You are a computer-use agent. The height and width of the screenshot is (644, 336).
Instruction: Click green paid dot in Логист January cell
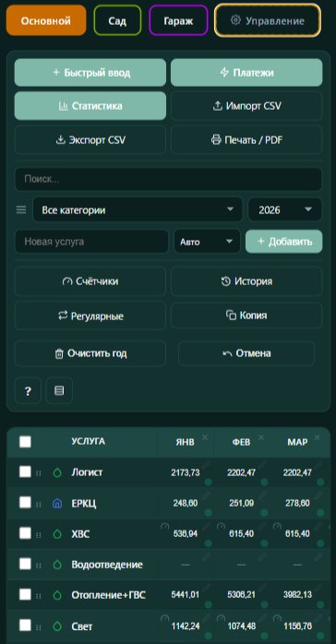[209, 483]
